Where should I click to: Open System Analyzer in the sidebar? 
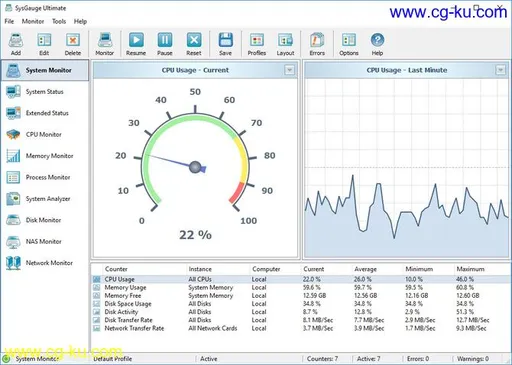click(x=45, y=199)
